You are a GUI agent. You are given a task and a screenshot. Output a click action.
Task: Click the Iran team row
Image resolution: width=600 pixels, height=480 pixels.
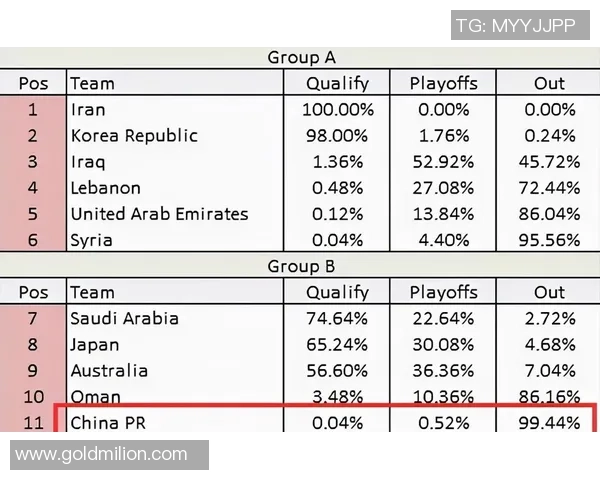pyautogui.click(x=88, y=110)
